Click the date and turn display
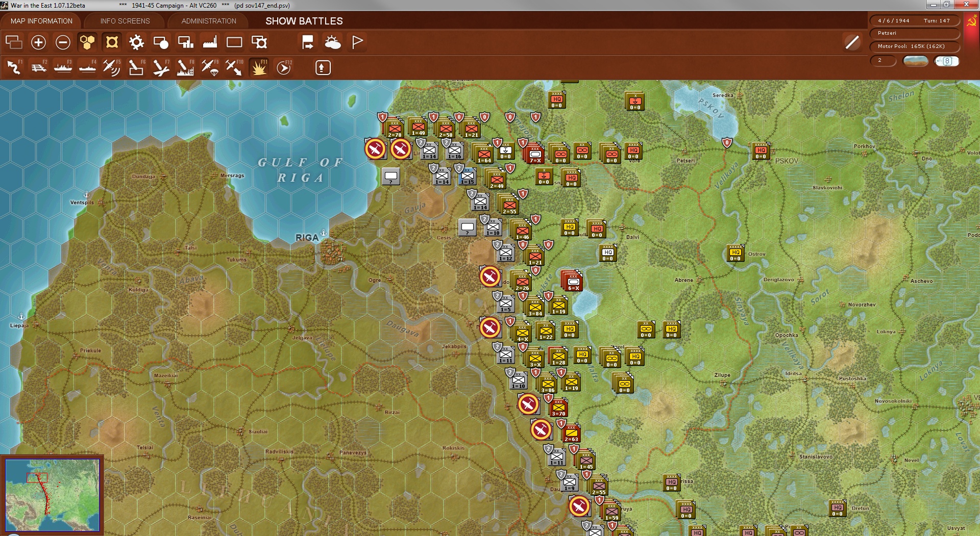980x536 pixels. coord(914,20)
